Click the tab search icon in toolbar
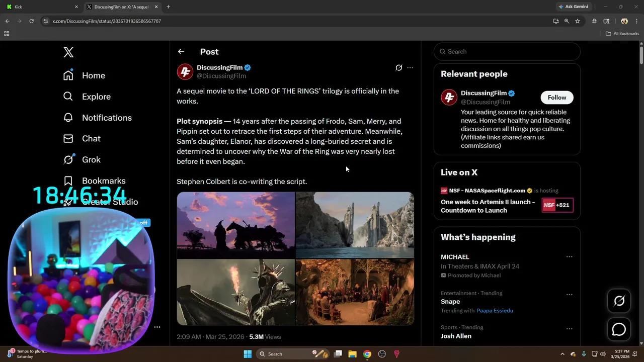This screenshot has height=362, width=644. pos(606,21)
